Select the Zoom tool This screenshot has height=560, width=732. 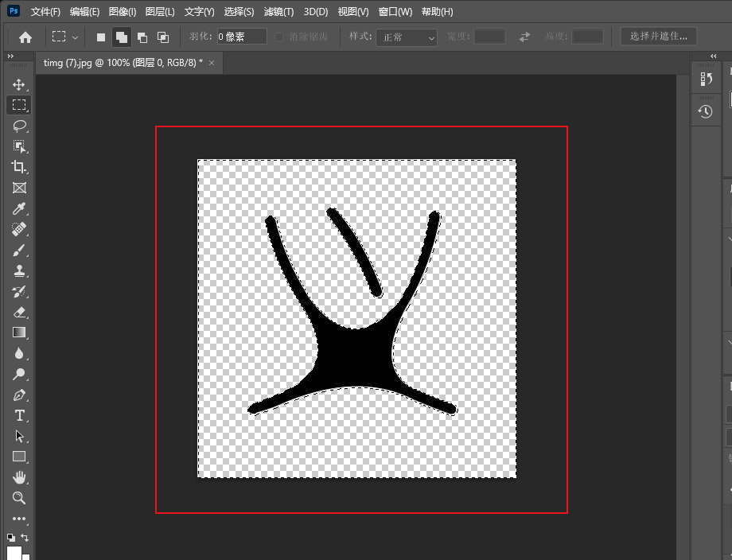[19, 498]
